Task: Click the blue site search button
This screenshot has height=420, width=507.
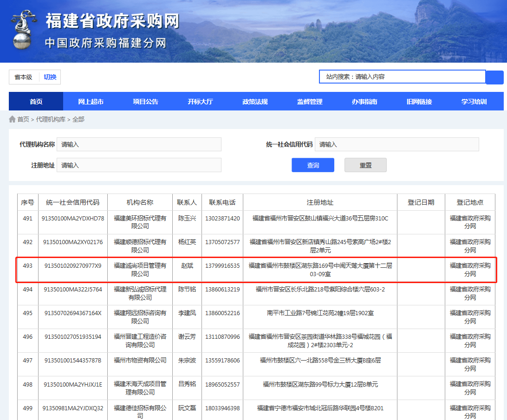Action: 494,78
